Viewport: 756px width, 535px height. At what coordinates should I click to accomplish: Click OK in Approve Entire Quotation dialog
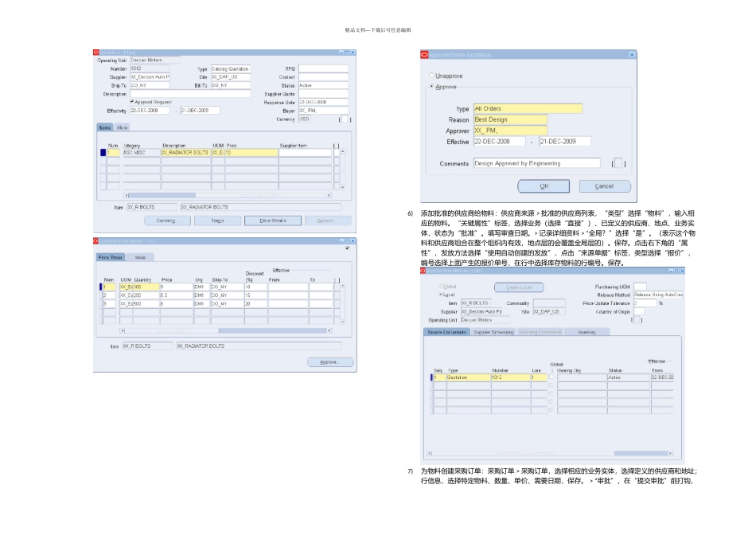[x=544, y=186]
